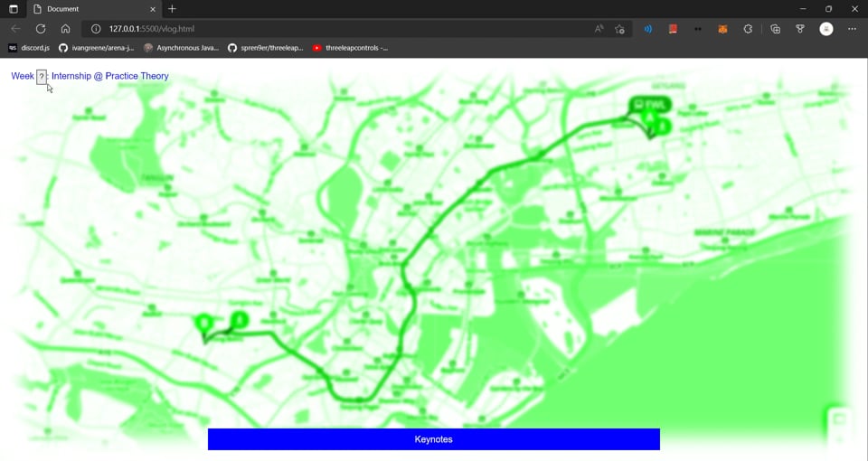Open the browser rewards/essentials icon
868x461 pixels.
pos(800,29)
